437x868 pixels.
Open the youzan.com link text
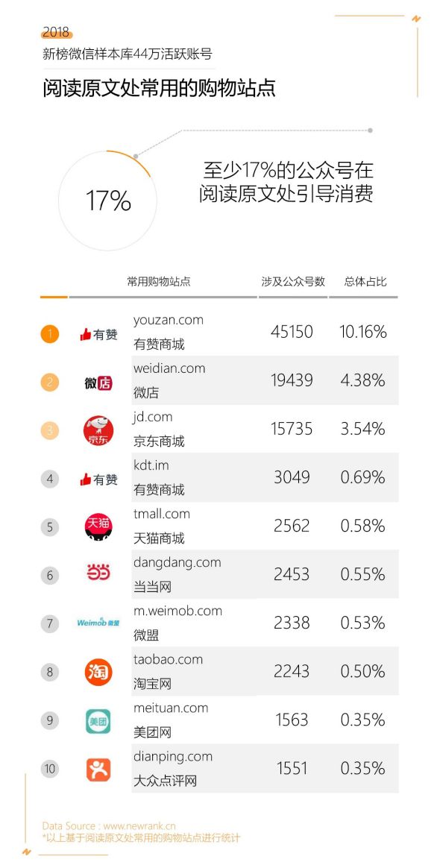(x=169, y=320)
